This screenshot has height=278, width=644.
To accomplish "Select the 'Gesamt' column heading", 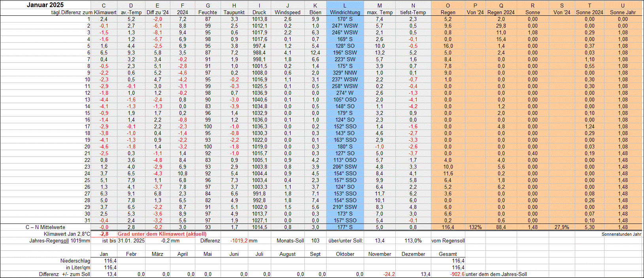I will tap(448, 254).
